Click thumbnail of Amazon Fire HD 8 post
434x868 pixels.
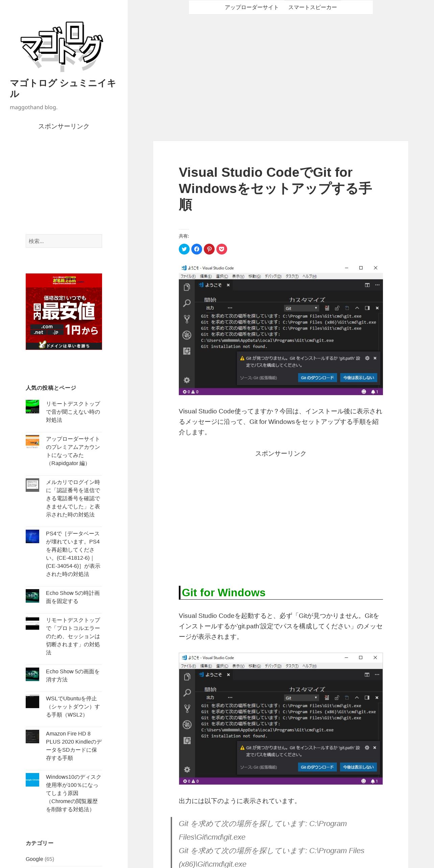coord(32,737)
